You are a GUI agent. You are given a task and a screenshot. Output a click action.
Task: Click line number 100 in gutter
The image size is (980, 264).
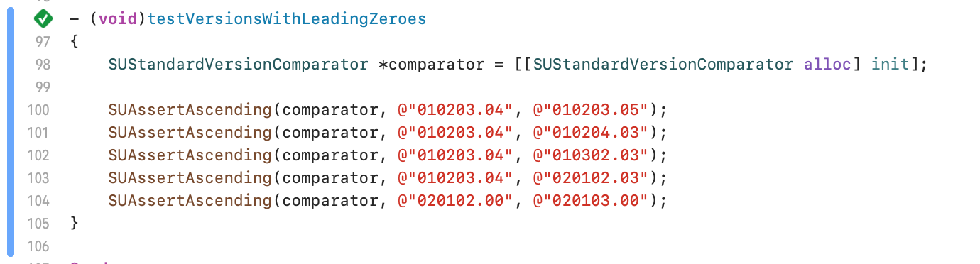click(x=40, y=109)
